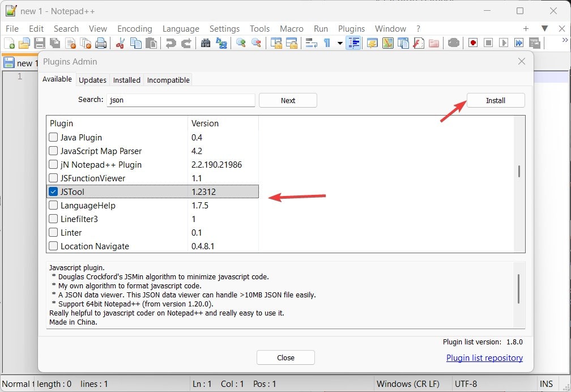Click the plugin list vertical scrollbar thumb
The width and height of the screenshot is (571, 392).
[x=519, y=171]
